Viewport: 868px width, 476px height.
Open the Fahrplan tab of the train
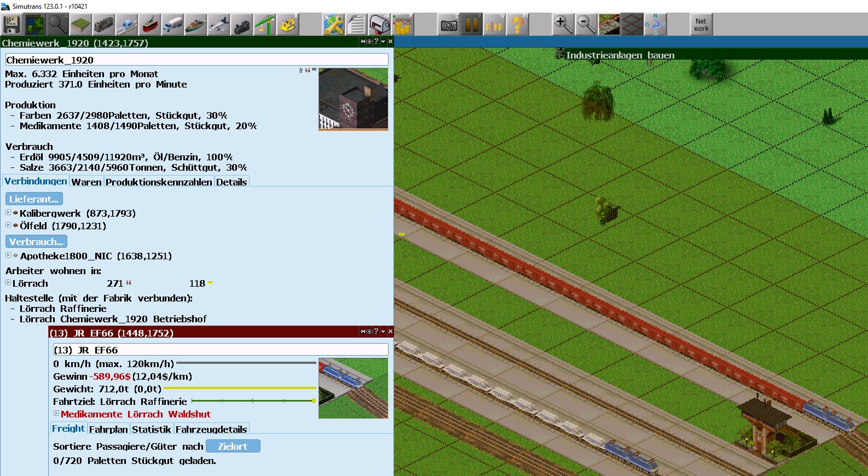(108, 429)
